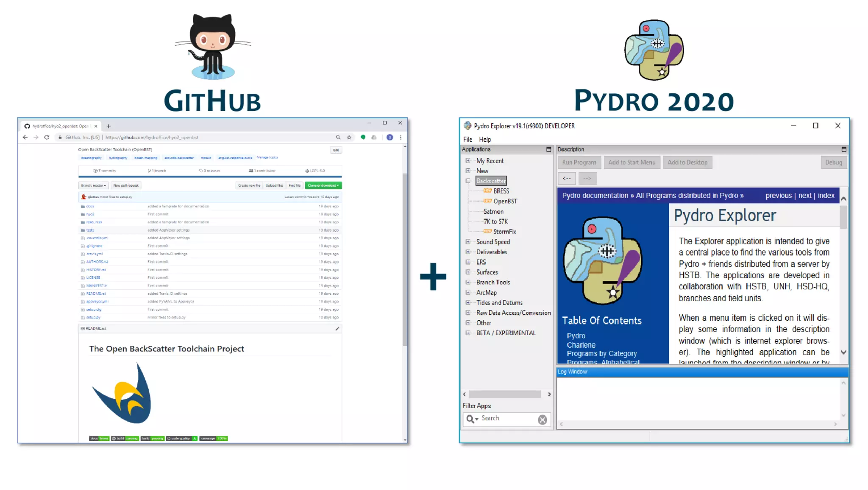Click the Find file button
The image size is (868, 490).
295,185
